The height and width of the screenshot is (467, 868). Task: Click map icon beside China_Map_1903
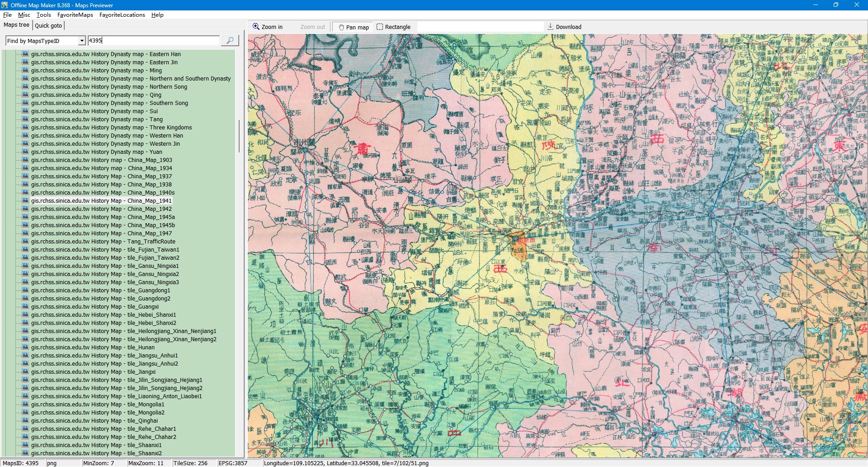(26, 160)
